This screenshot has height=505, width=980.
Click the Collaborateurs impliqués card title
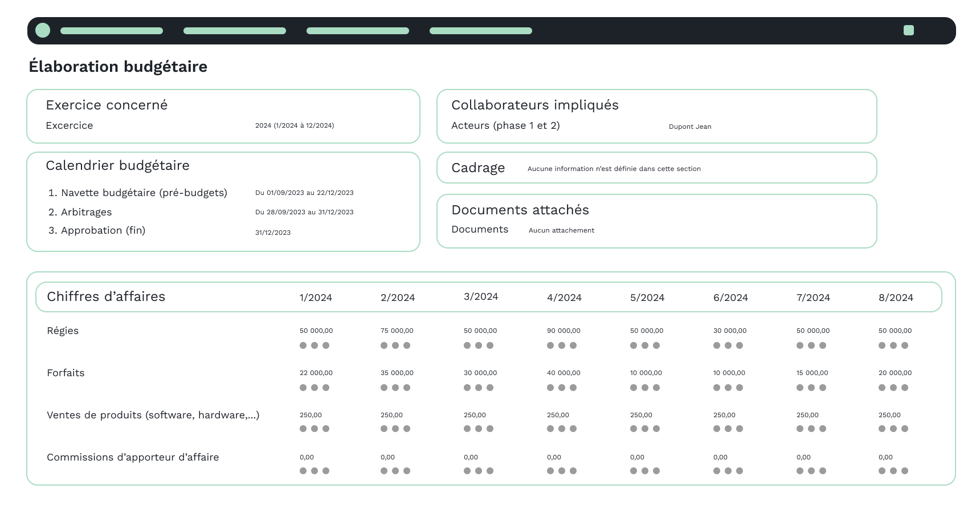(535, 105)
